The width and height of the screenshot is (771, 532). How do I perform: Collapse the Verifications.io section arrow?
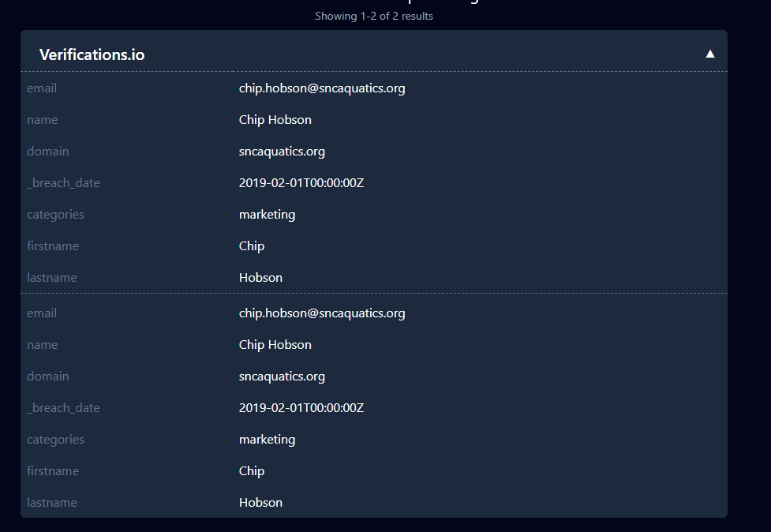point(710,54)
